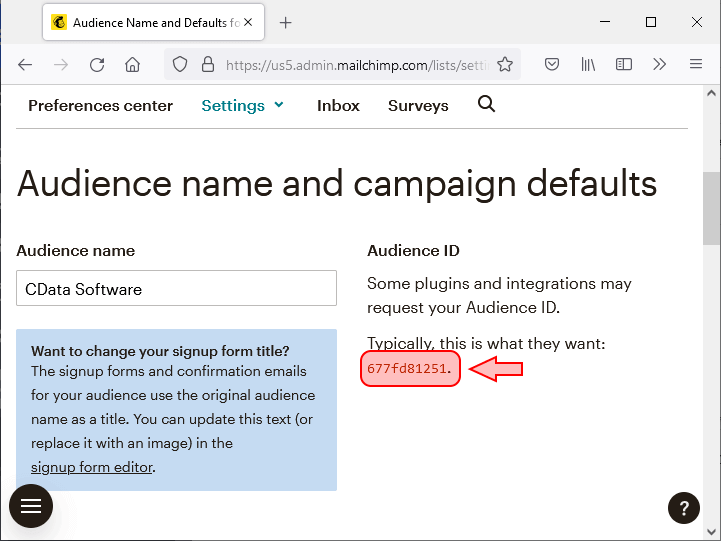The height and width of the screenshot is (541, 721).
Task: Open the Library bookmarks icon
Action: click(x=588, y=64)
